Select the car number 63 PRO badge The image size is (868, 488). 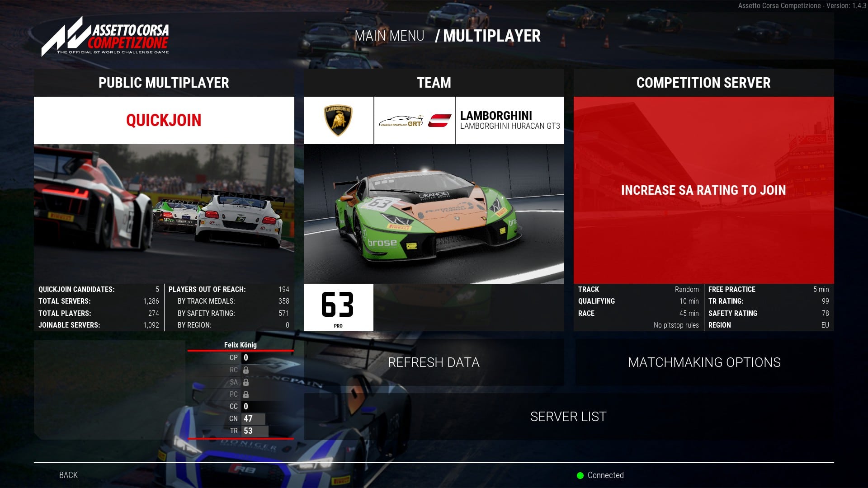tap(337, 307)
